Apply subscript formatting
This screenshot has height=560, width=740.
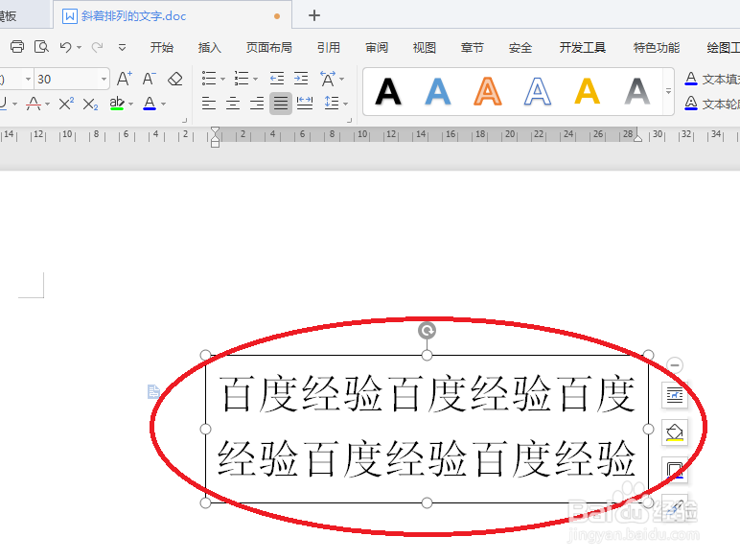90,104
